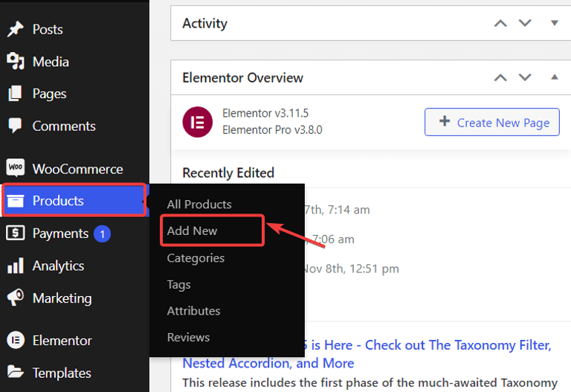Click the Elementor Overview widget title
Image resolution: width=571 pixels, height=392 pixels.
pos(242,77)
